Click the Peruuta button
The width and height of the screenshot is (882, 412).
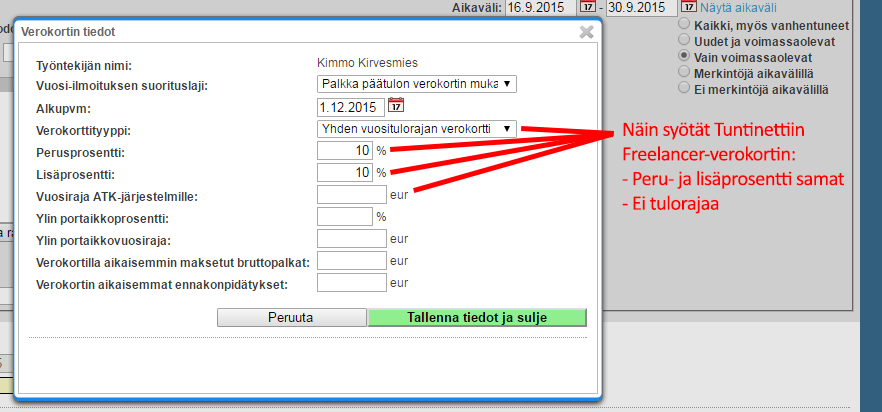[291, 317]
